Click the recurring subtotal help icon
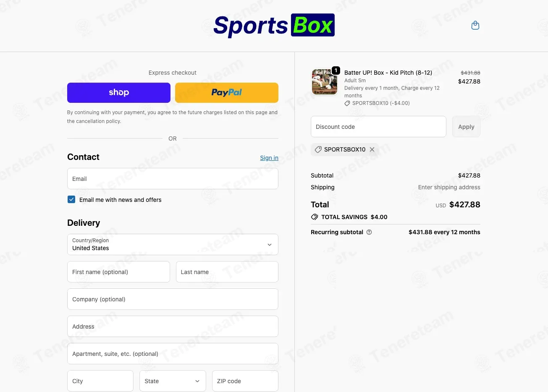 [369, 232]
